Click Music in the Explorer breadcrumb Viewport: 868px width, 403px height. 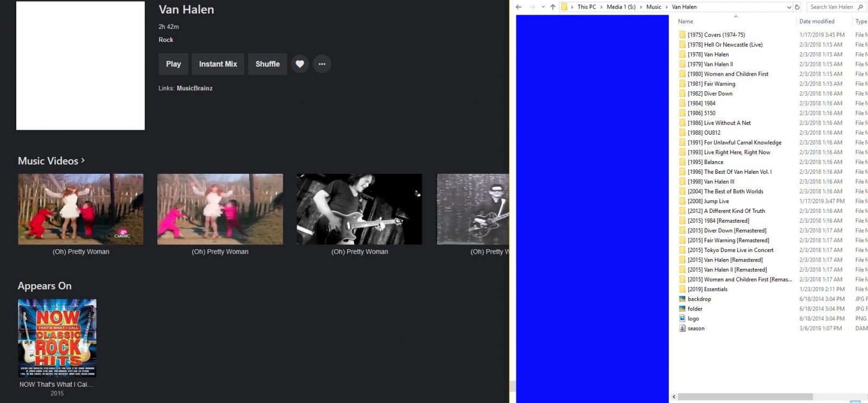[x=654, y=7]
